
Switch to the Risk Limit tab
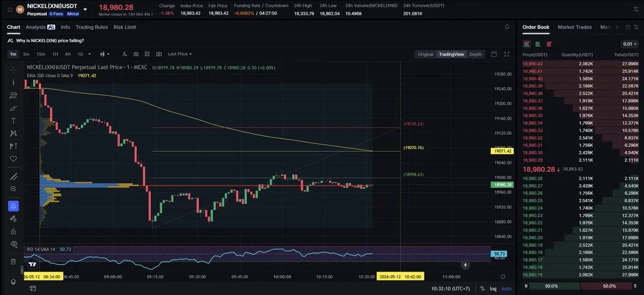[125, 27]
